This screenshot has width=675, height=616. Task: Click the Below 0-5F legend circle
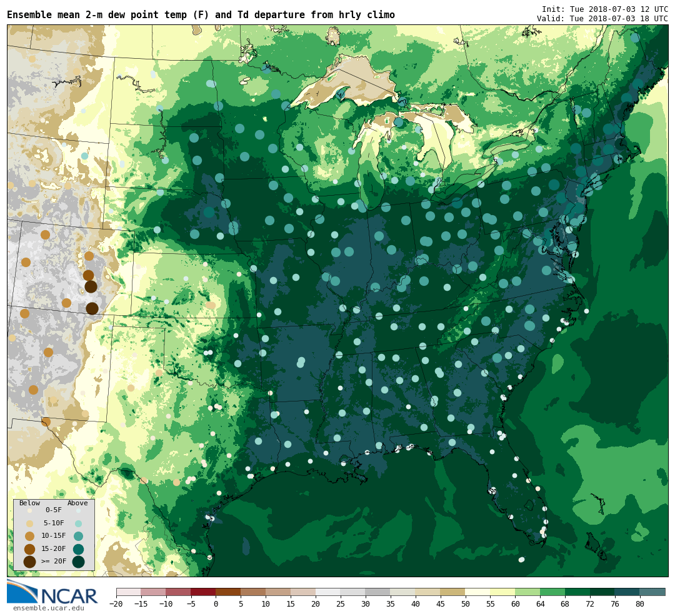pyautogui.click(x=30, y=510)
